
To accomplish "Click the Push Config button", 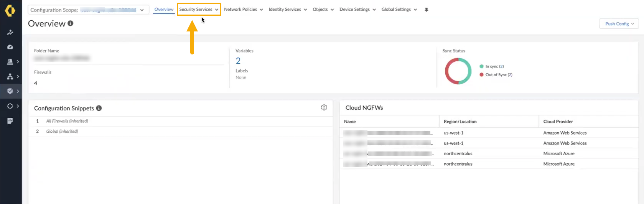I will click(619, 24).
